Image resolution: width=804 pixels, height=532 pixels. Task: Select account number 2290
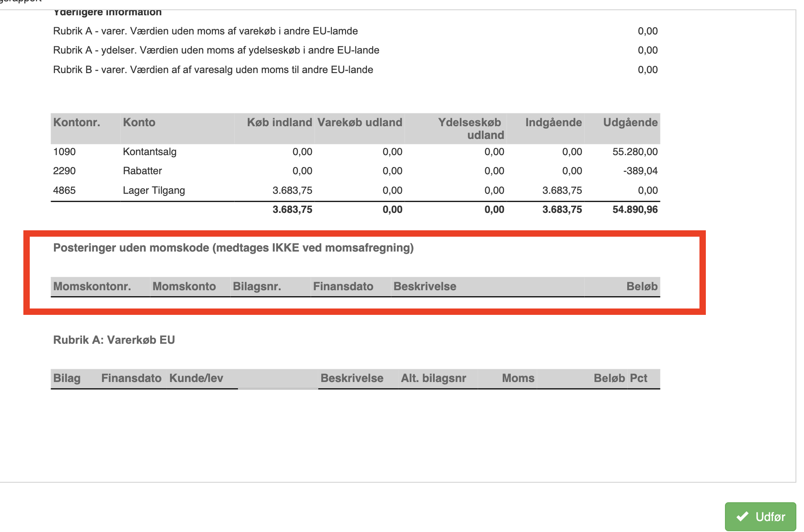click(x=64, y=171)
